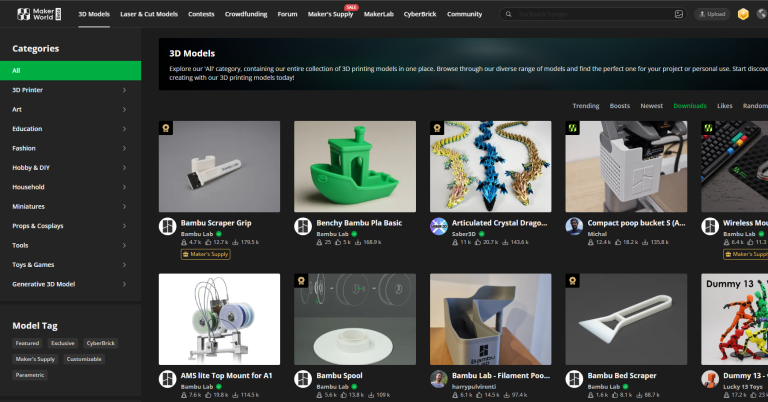768x402 pixels.
Task: Filter by the Parametric model tag
Action: point(30,375)
